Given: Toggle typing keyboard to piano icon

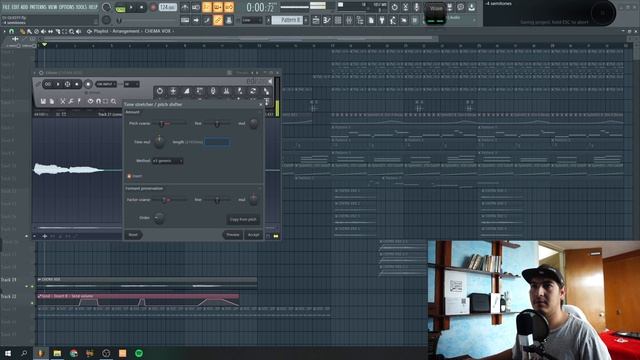Looking at the screenshot, I should tap(185, 20).
